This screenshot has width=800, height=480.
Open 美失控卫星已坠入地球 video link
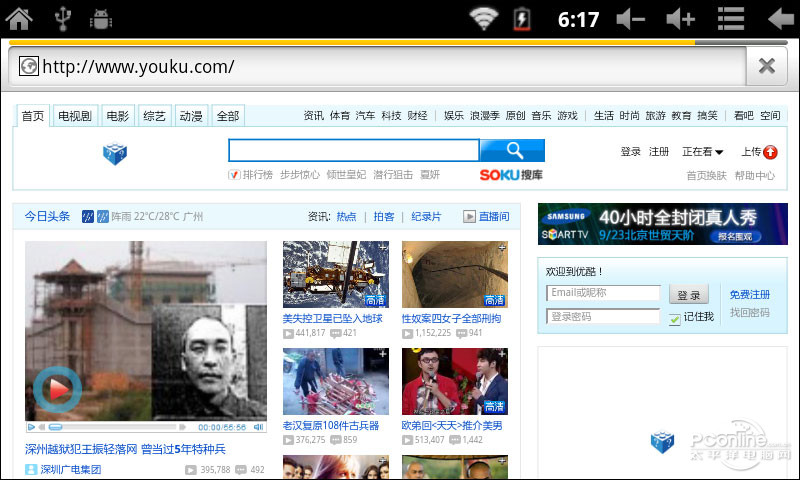[x=333, y=318]
